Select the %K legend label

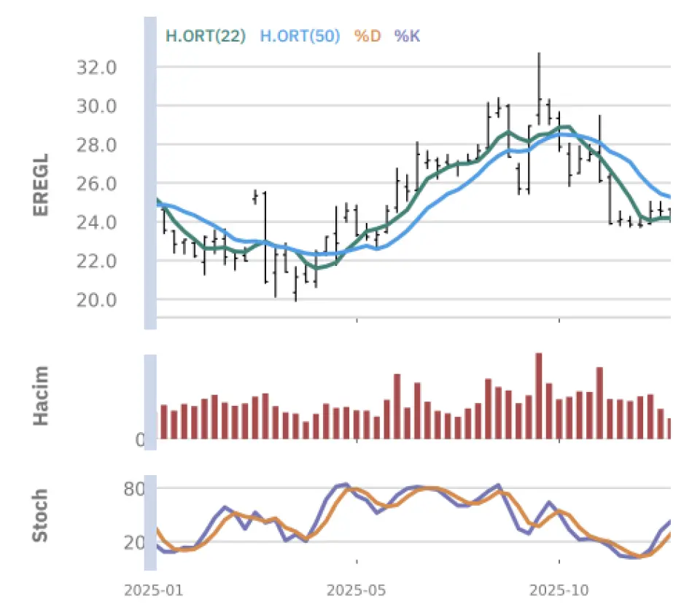407,35
